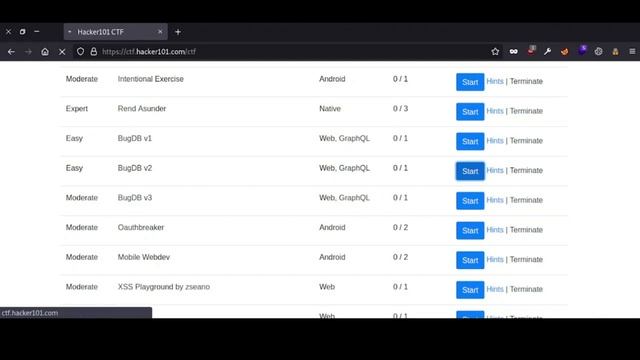640x360 pixels.
Task: Start the BugDB v3 challenge
Action: point(470,201)
